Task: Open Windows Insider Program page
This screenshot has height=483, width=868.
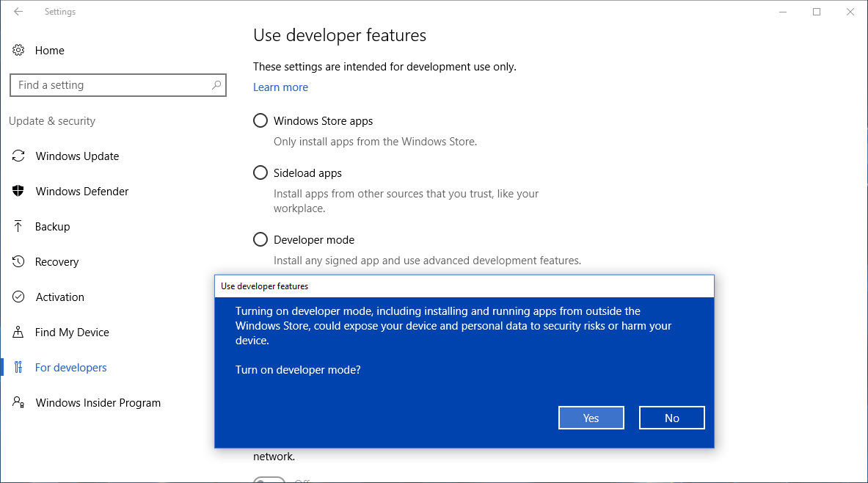Action: (98, 403)
